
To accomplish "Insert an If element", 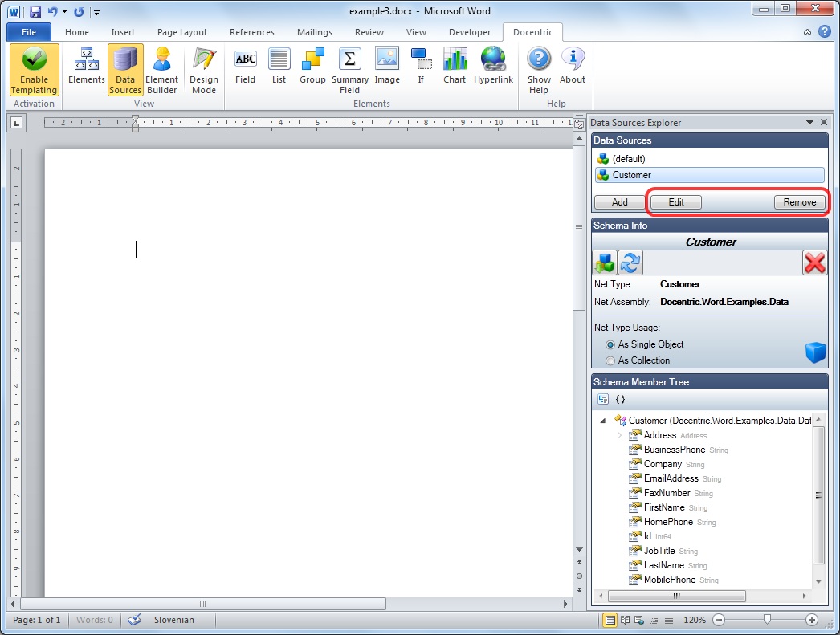I will (x=421, y=67).
